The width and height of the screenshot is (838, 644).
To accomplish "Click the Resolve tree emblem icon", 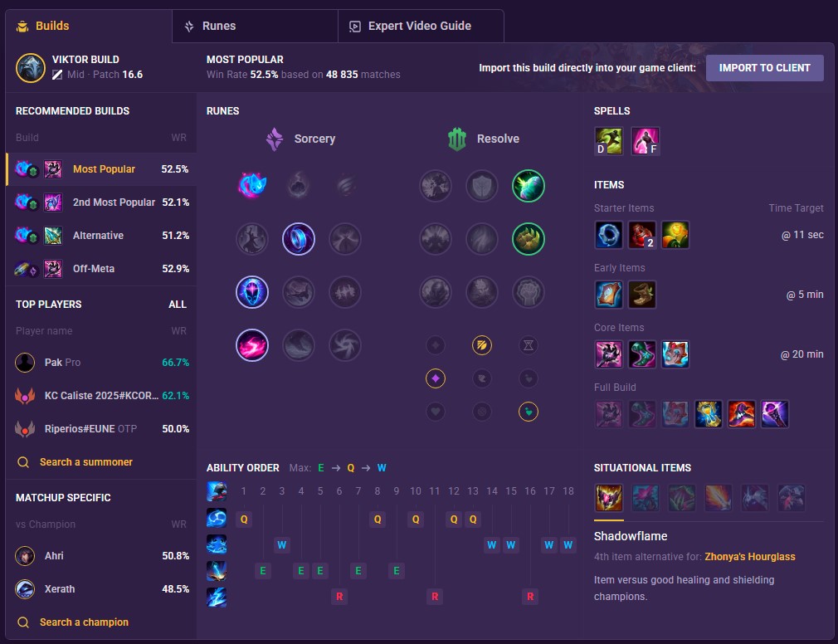I will point(457,139).
